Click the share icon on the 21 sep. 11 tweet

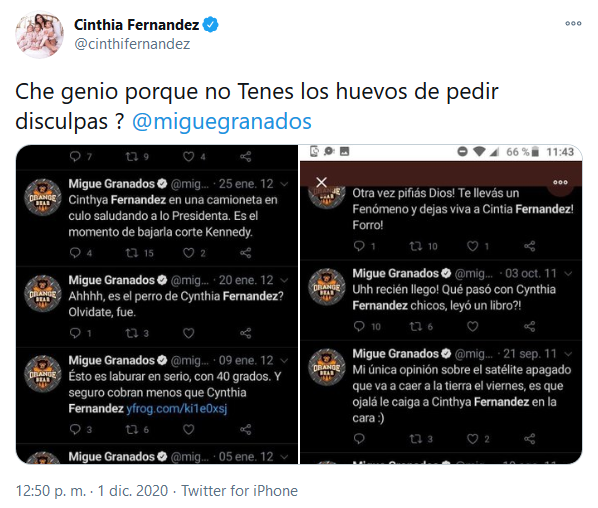pos(529,439)
